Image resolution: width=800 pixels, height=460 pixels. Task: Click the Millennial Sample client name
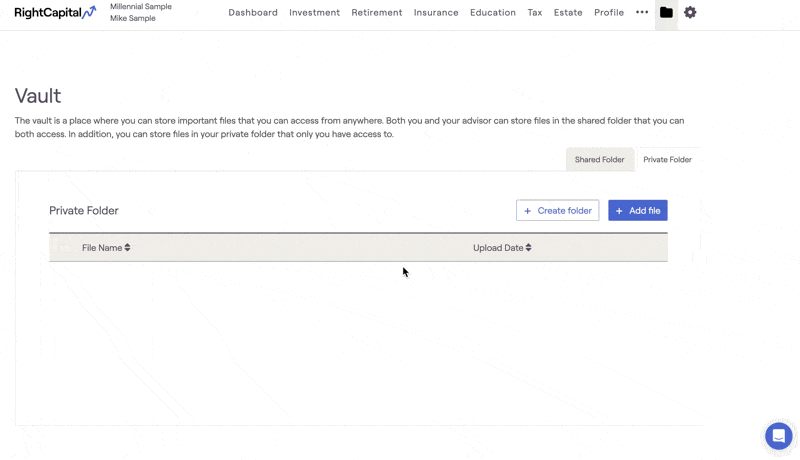pos(141,7)
